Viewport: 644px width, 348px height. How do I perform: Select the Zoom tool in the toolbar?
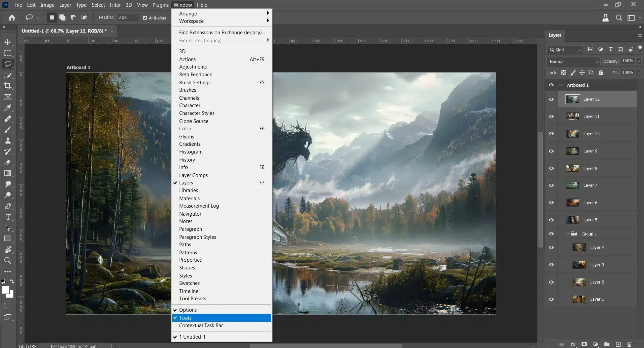coord(7,260)
